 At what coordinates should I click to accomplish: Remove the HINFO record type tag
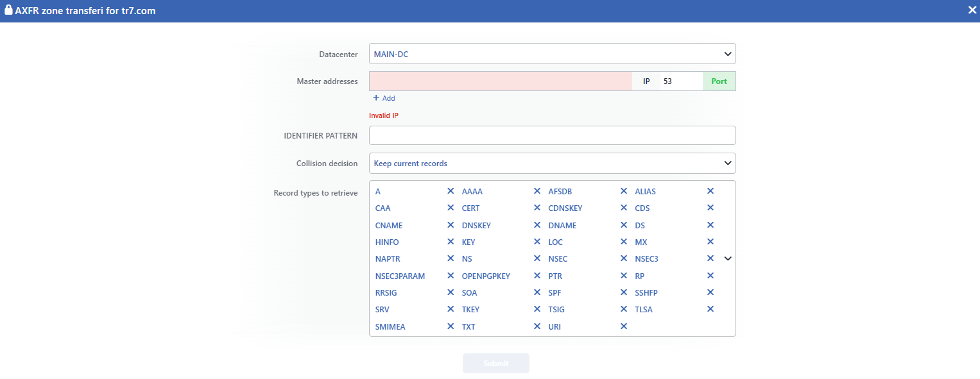click(451, 242)
